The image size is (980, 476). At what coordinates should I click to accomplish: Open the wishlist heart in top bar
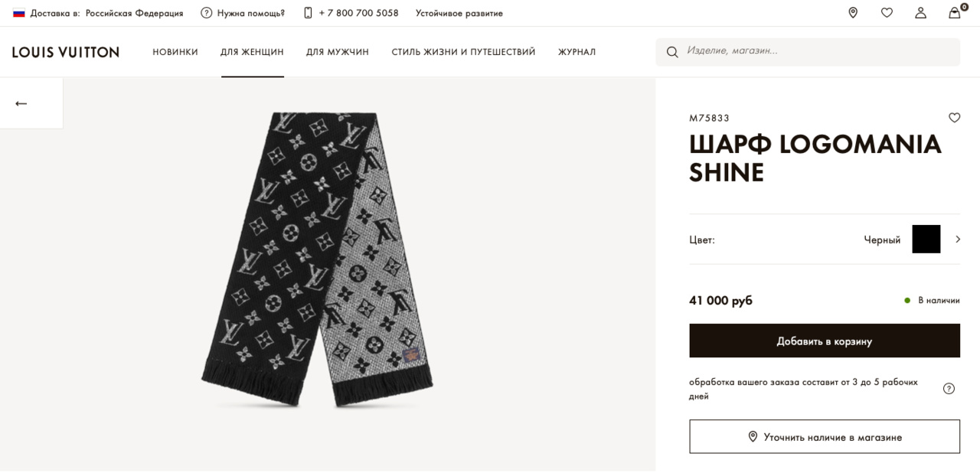[x=887, y=12]
